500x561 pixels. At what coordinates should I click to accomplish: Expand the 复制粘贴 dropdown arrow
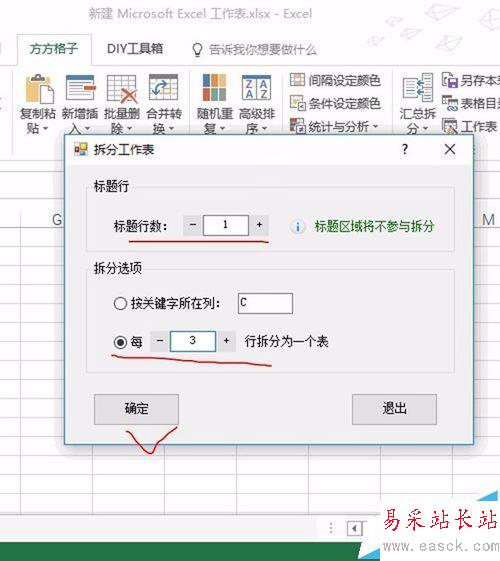click(x=45, y=128)
